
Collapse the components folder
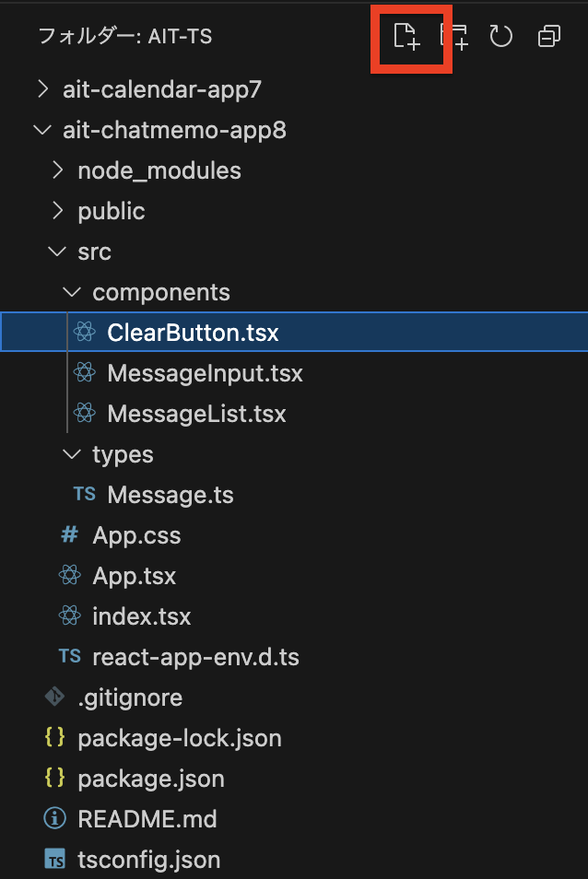click(72, 292)
